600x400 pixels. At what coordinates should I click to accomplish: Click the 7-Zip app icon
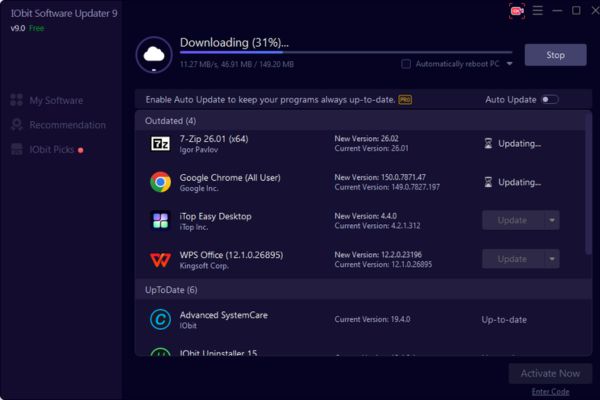pyautogui.click(x=160, y=144)
